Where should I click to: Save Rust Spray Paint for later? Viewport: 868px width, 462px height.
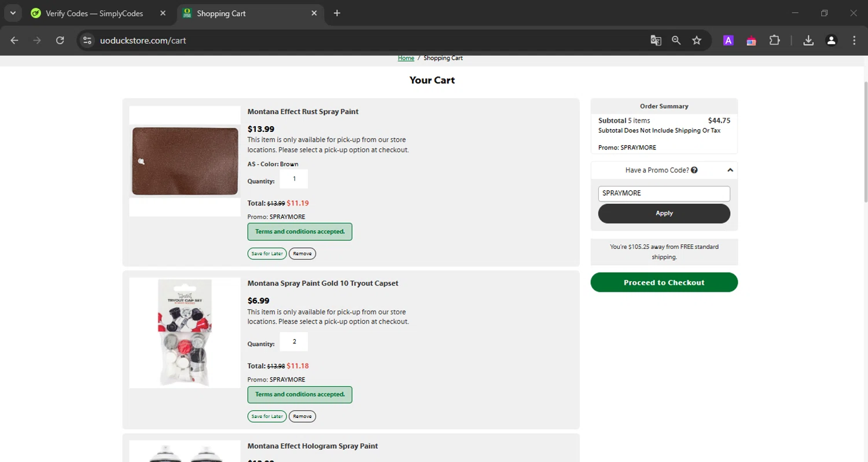[267, 254]
